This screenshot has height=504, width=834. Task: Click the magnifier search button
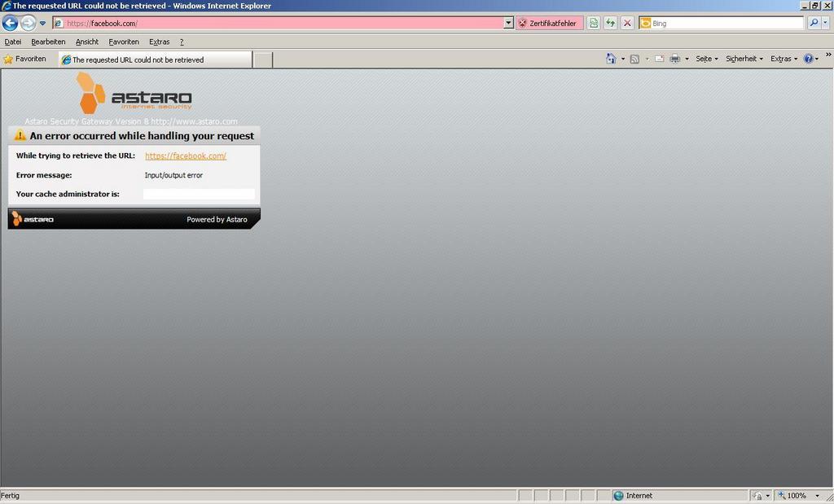pyautogui.click(x=814, y=23)
